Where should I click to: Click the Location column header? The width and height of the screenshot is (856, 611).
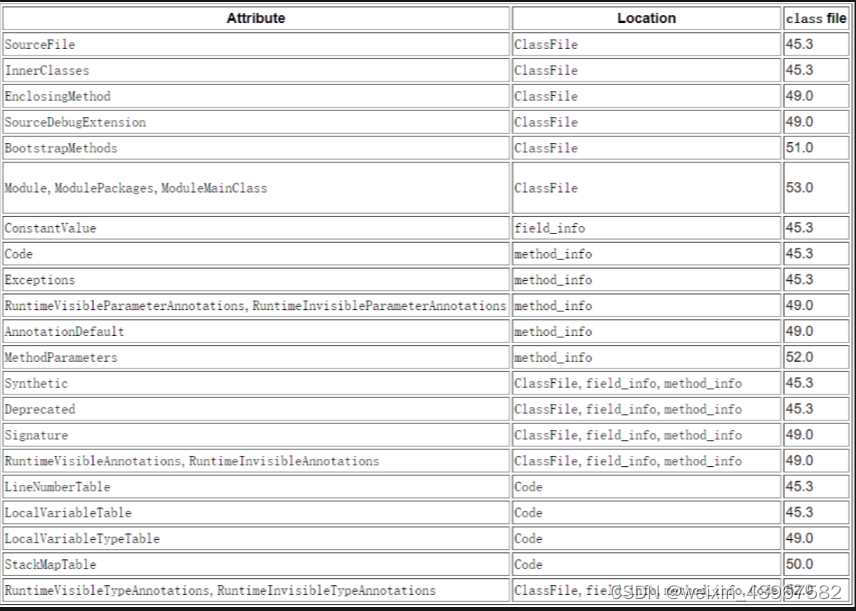(x=645, y=18)
